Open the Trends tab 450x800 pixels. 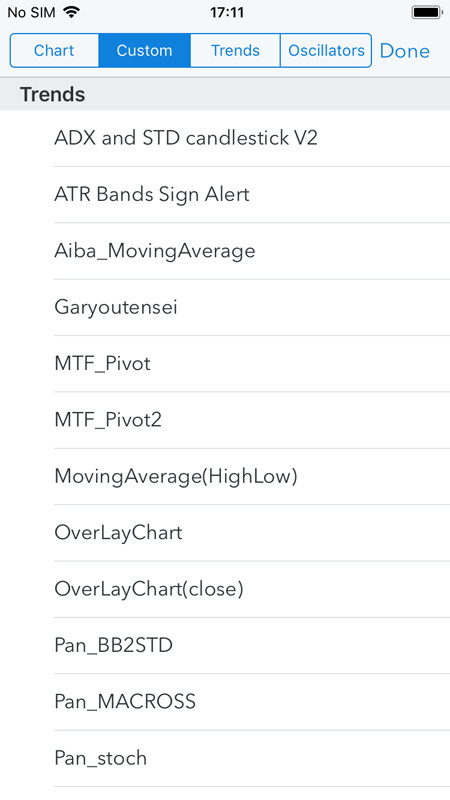point(235,51)
